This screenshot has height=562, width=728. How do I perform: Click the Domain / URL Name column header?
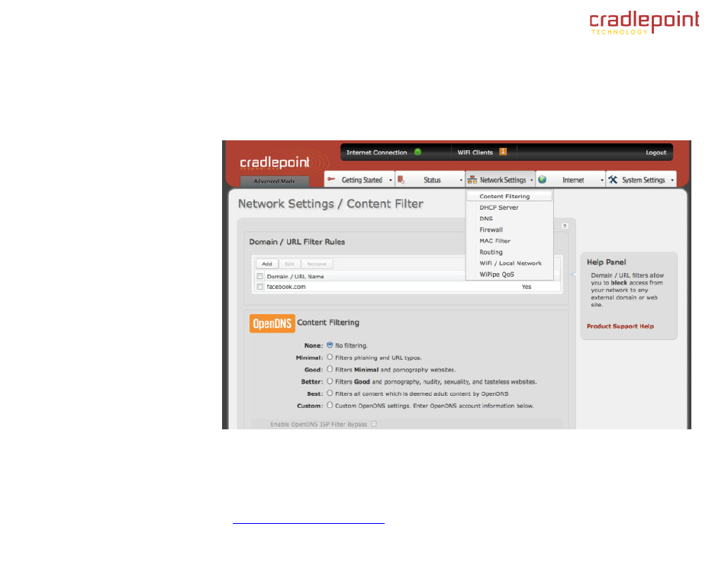click(295, 276)
